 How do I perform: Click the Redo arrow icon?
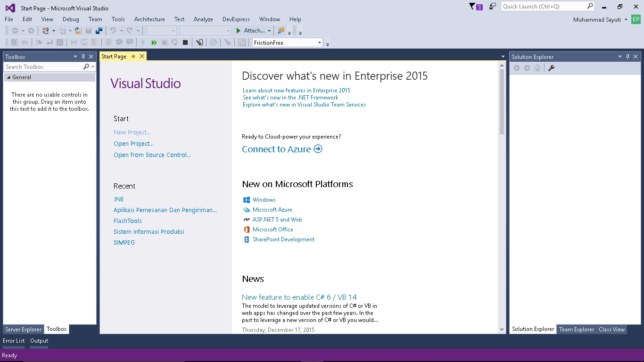click(130, 31)
